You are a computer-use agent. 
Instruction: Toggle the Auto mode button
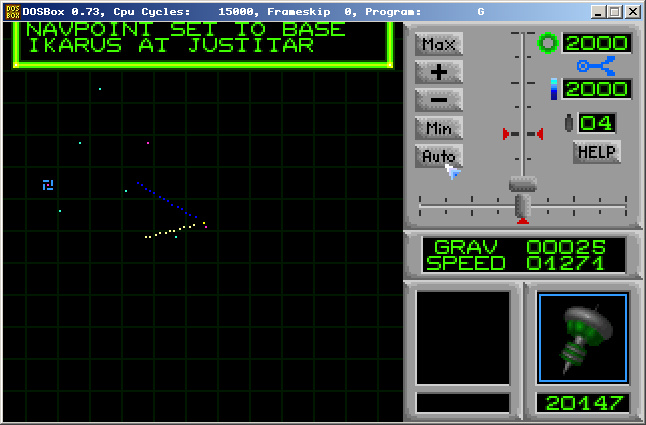pos(439,156)
